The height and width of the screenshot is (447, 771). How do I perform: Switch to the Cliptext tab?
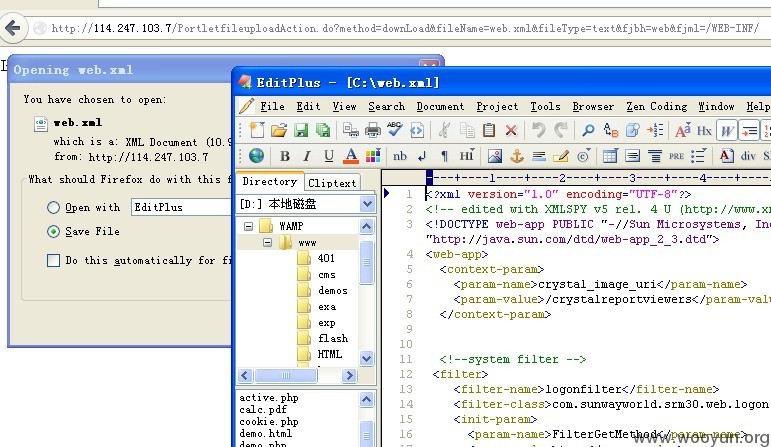(x=332, y=183)
